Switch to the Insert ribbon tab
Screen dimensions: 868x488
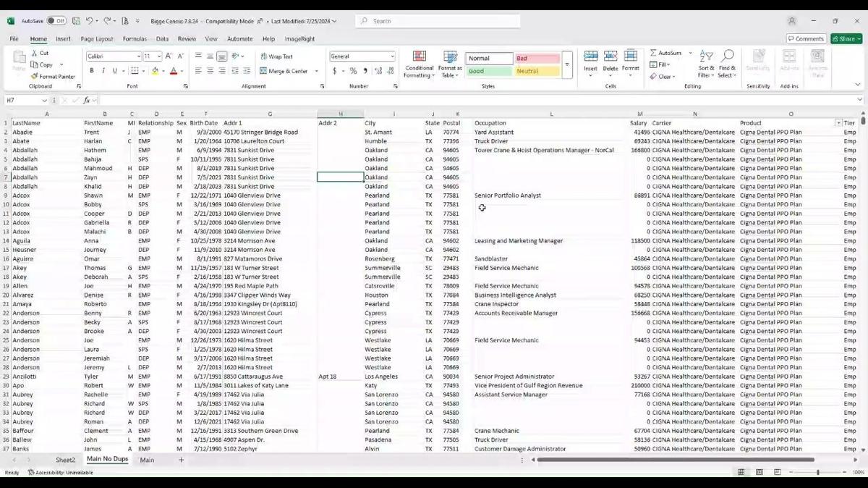(x=63, y=39)
